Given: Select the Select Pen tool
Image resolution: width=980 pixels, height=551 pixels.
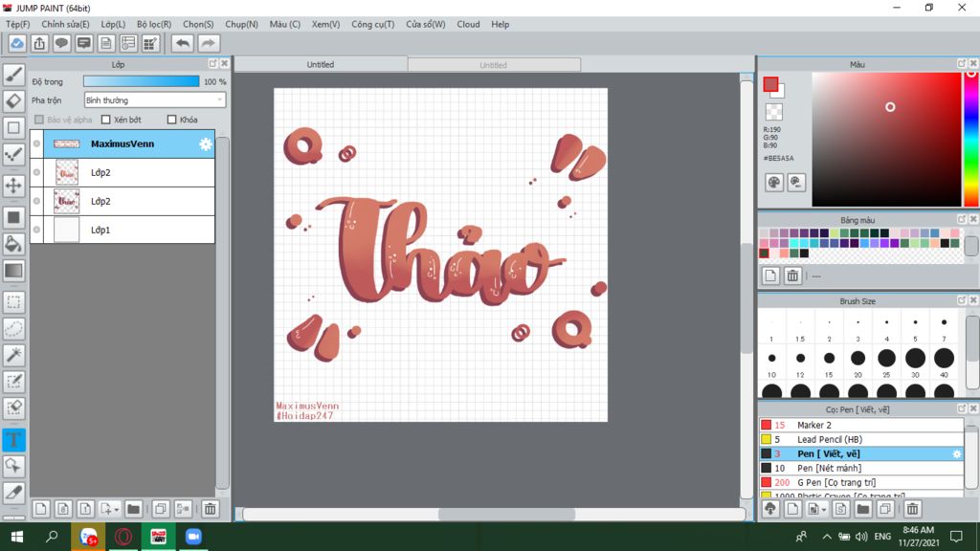Looking at the screenshot, I should pos(13,382).
